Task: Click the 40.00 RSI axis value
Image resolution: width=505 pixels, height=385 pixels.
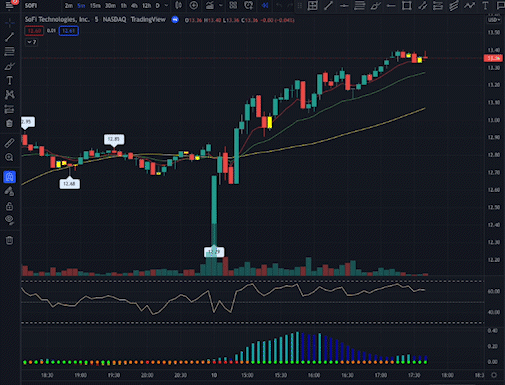Action: point(493,312)
